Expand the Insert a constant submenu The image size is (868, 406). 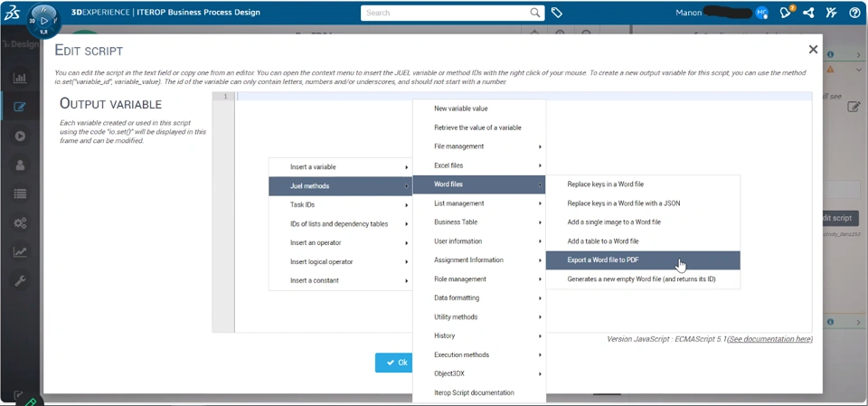(x=341, y=280)
